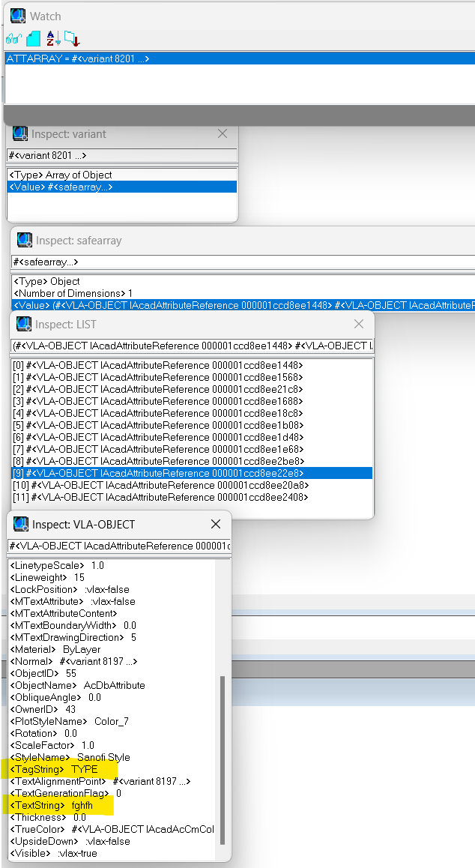
Task: Select the safearray <Value> list row
Action: pos(243,305)
